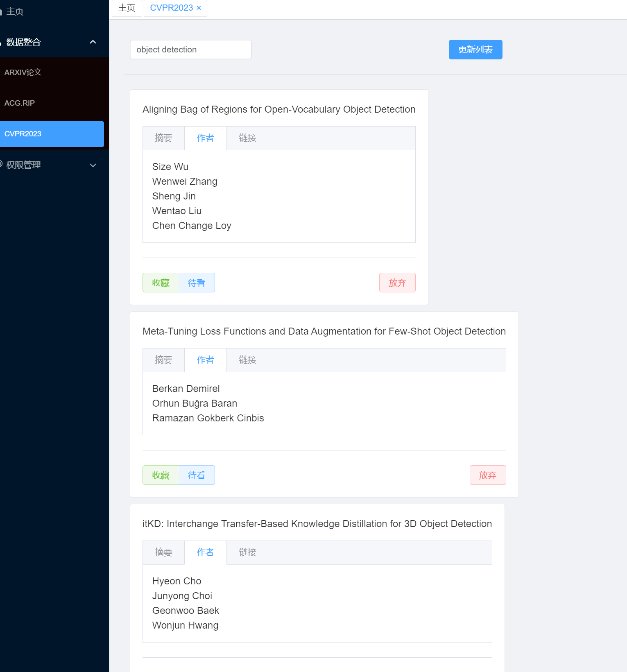This screenshot has width=627, height=672.
Task: Click 待看 for Aligning Bag of Regions paper
Action: (197, 283)
